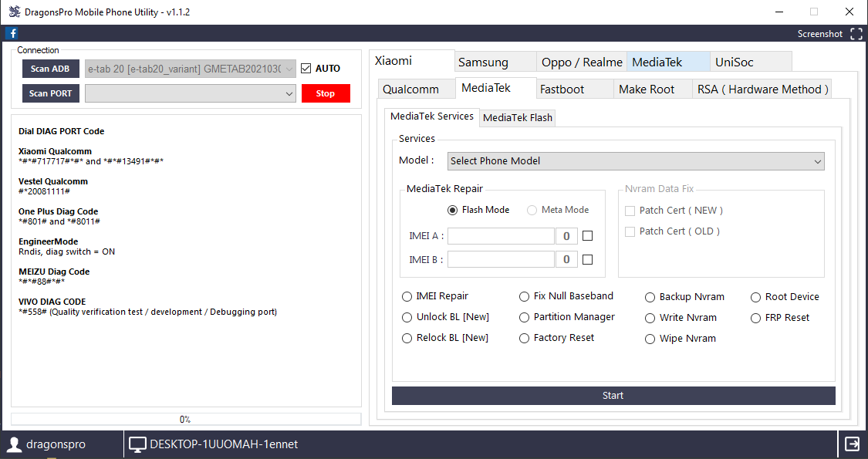Click the Start button
Image resolution: width=868 pixels, height=459 pixels.
[613, 395]
